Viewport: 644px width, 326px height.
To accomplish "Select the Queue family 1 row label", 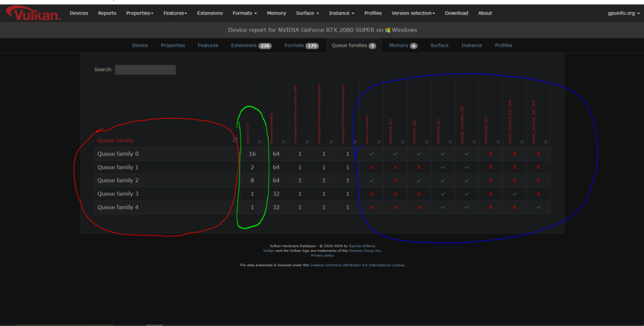I will (x=118, y=167).
